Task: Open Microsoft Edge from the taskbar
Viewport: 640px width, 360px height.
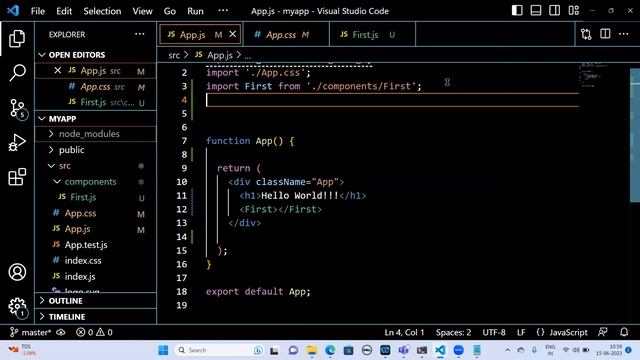Action: (330, 350)
